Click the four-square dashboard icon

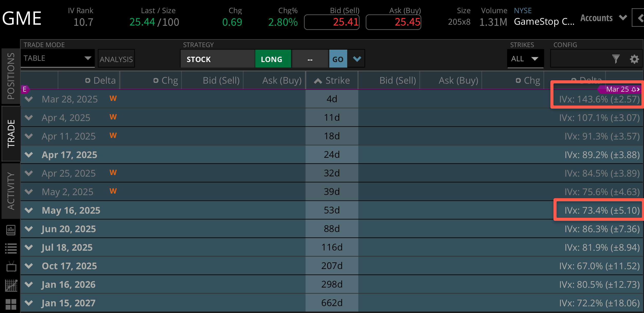[11, 304]
